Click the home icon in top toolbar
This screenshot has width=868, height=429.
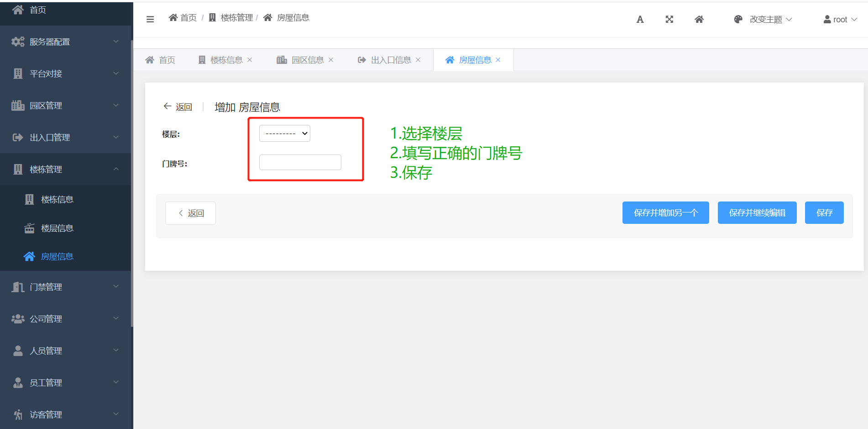[x=699, y=19]
